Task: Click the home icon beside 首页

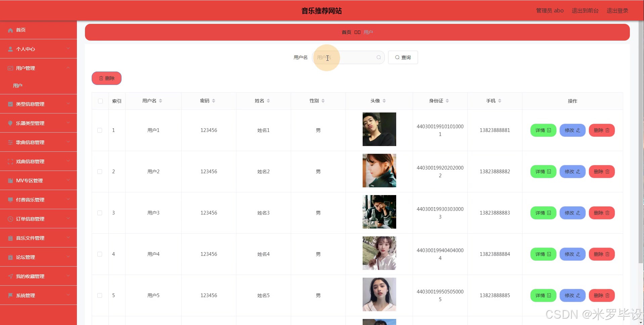Action: (10, 30)
